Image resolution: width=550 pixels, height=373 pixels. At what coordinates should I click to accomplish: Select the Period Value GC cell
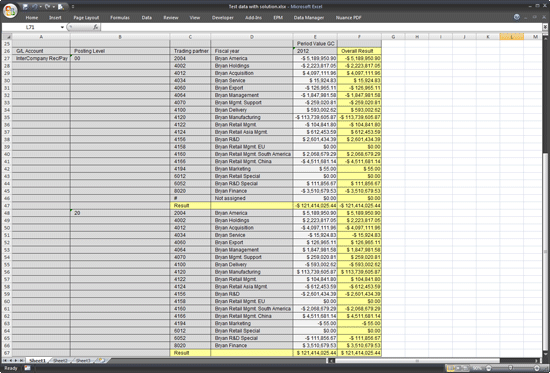tap(315, 44)
